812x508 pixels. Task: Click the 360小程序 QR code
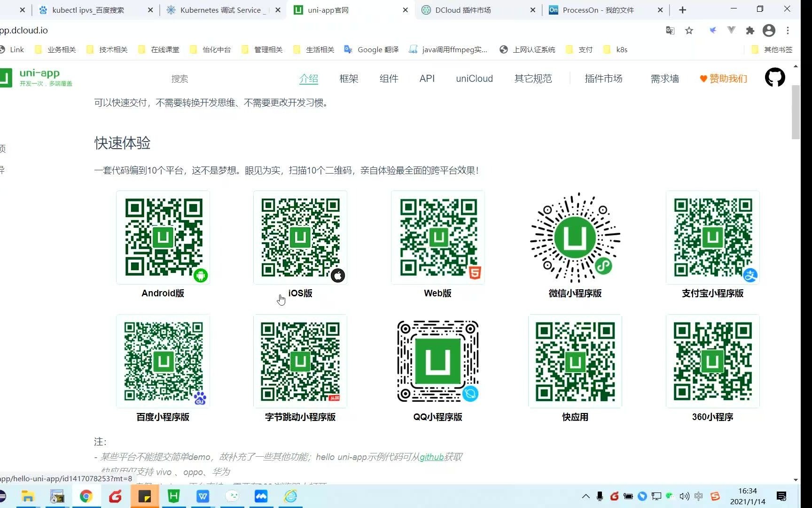713,361
